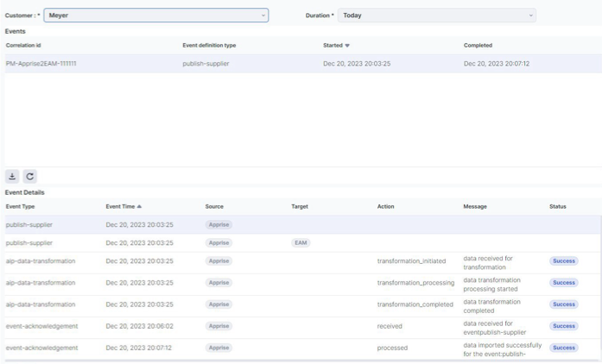
Task: Click the Event Type column header
Action: pos(21,207)
